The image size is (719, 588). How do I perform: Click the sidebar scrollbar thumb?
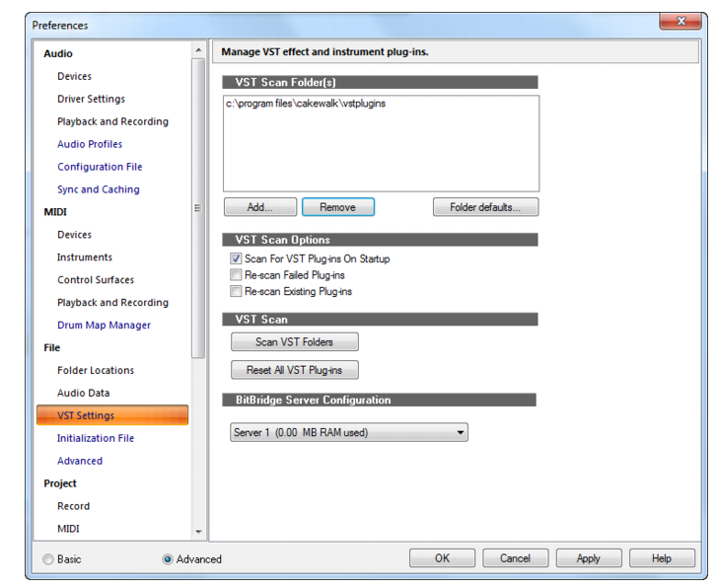pos(198,208)
